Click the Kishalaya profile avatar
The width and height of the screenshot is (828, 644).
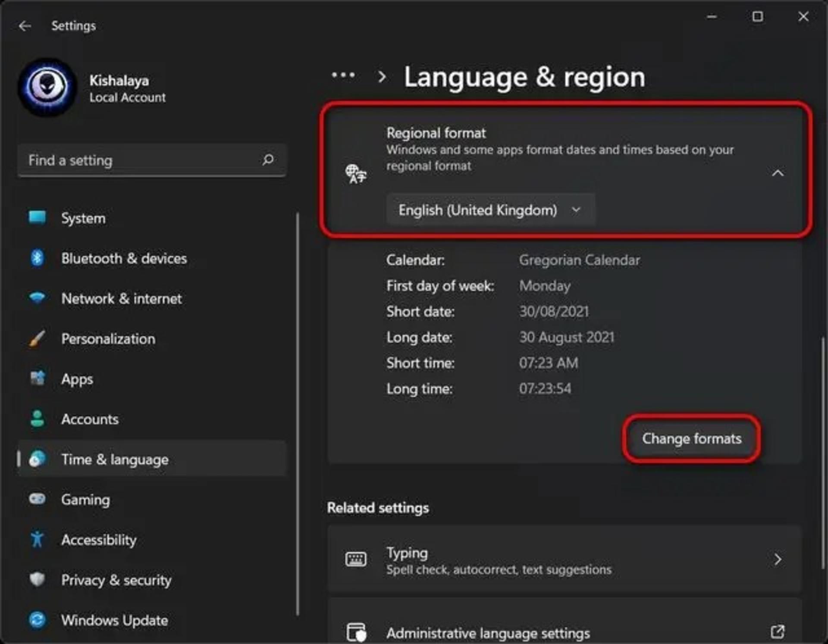47,88
